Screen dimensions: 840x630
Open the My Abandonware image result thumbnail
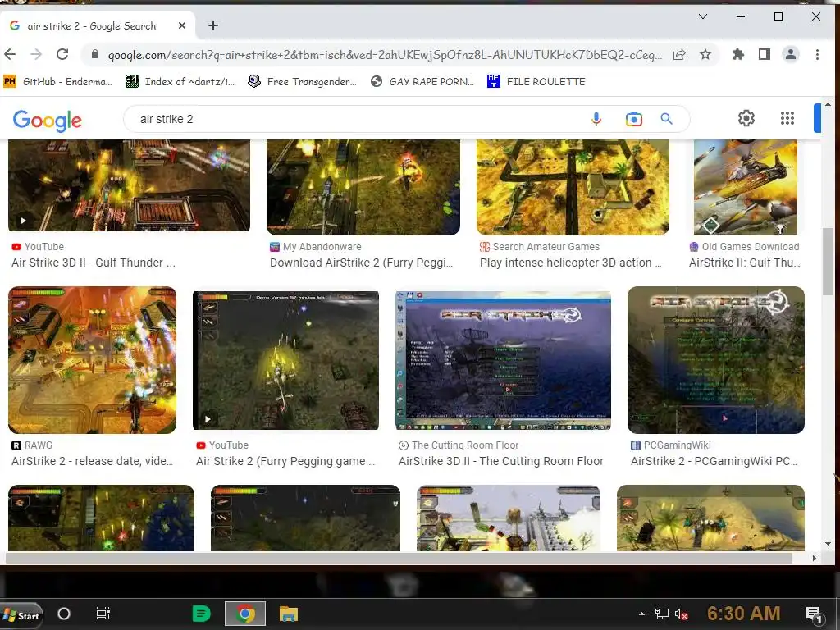click(x=363, y=188)
